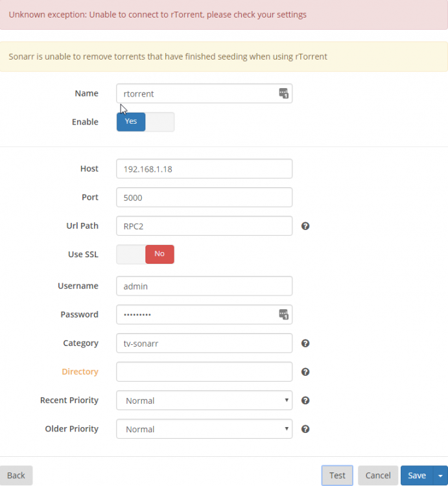
Task: Open the help icon next to Directory
Action: tap(305, 372)
